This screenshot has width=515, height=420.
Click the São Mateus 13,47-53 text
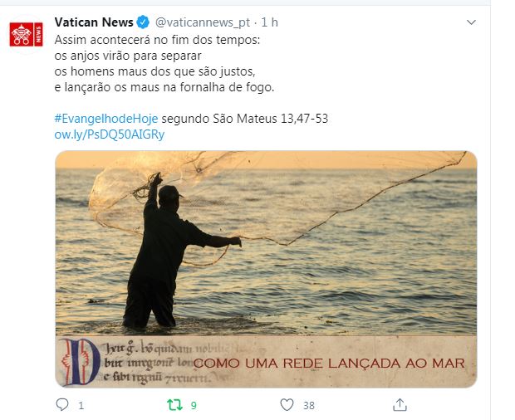pyautogui.click(x=270, y=119)
